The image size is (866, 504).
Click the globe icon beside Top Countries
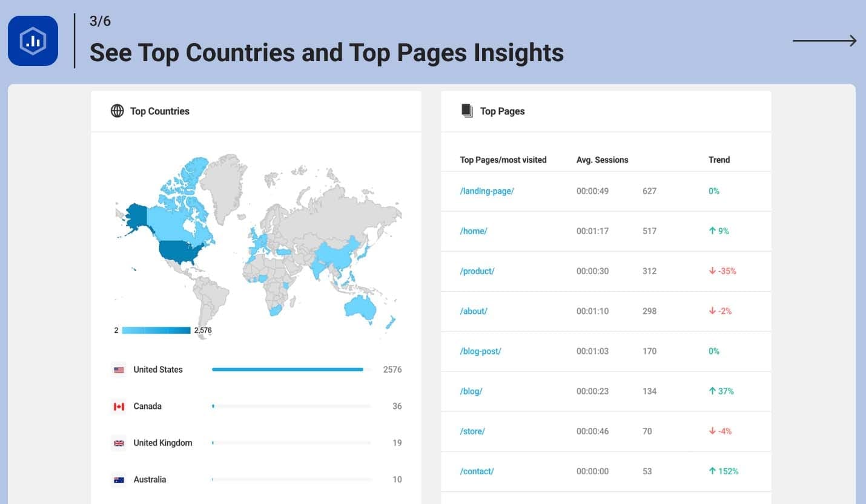pos(117,111)
